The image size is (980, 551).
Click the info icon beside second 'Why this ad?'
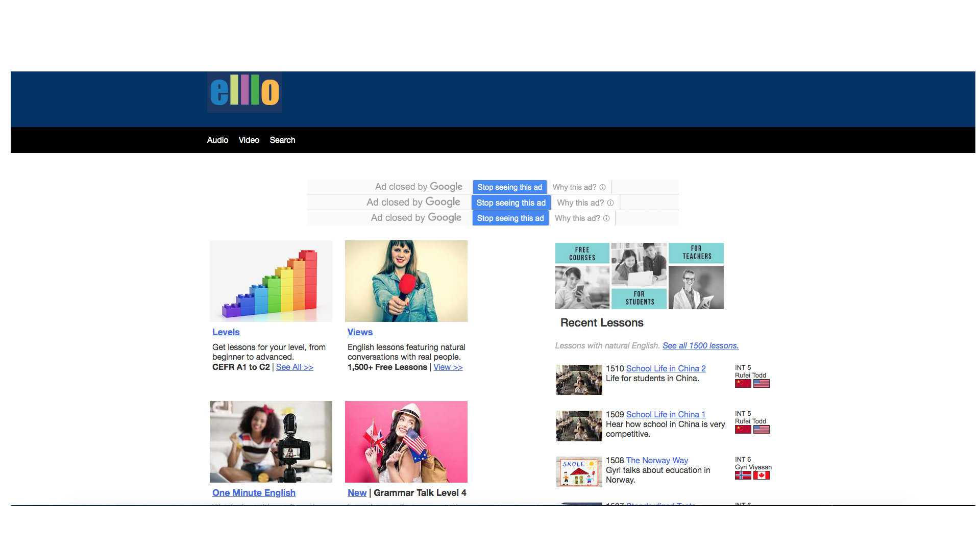pos(610,203)
